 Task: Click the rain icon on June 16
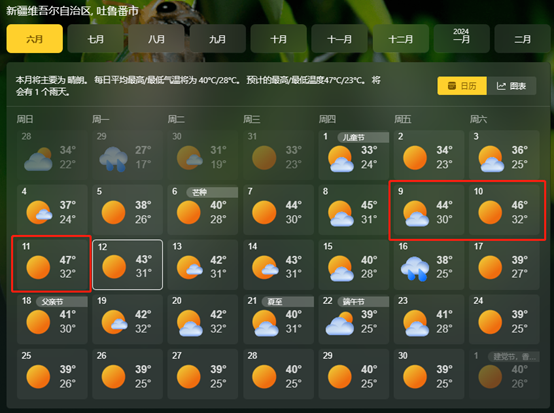pyautogui.click(x=415, y=269)
